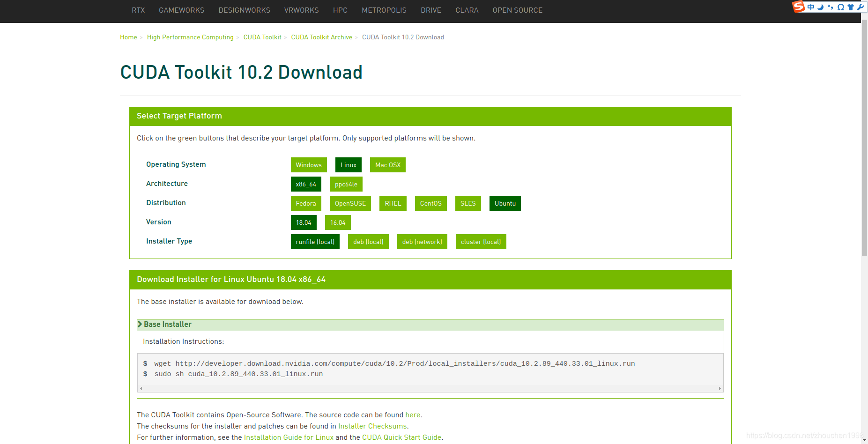Choose deb (local) installer type
This screenshot has width=868, height=444.
point(368,242)
